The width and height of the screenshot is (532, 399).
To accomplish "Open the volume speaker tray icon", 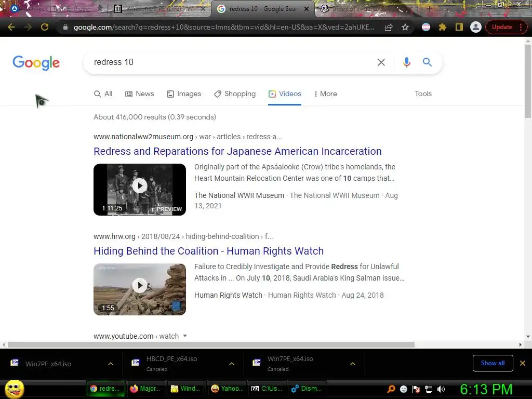I will [441, 389].
